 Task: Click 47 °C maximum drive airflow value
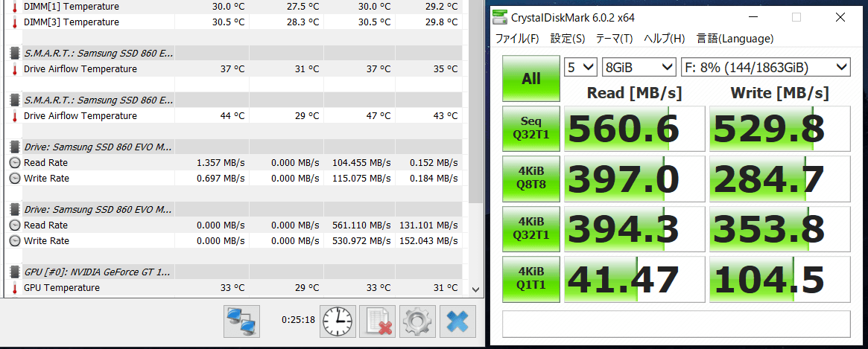(380, 116)
